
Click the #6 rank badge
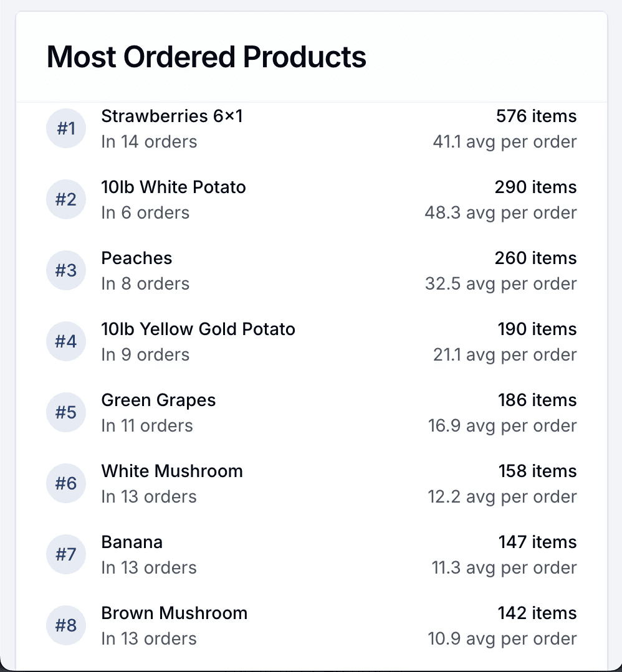[x=66, y=483]
